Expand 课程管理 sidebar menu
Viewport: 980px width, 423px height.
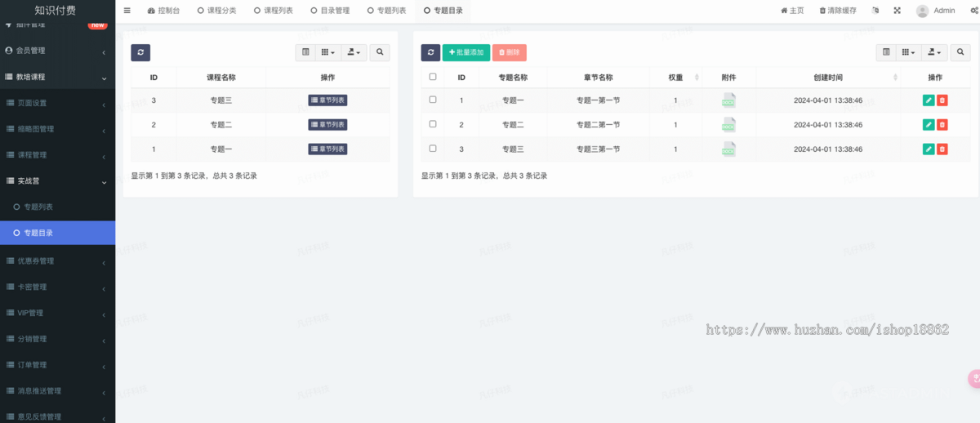[57, 155]
